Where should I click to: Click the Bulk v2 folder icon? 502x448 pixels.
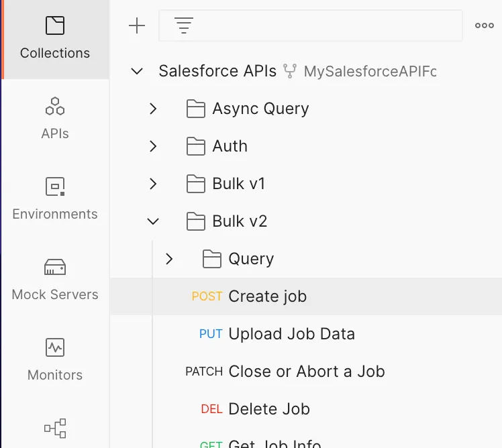195,221
